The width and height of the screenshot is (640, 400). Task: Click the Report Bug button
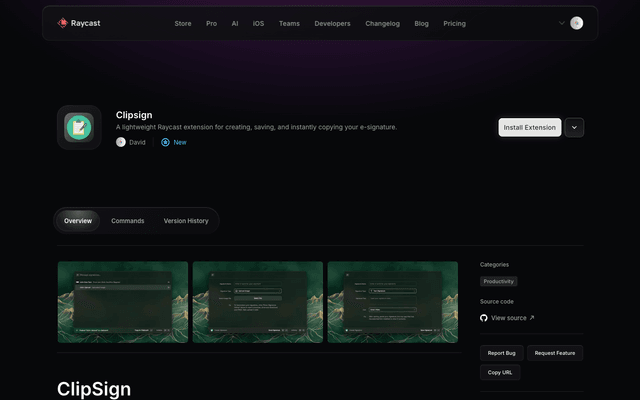(502, 353)
